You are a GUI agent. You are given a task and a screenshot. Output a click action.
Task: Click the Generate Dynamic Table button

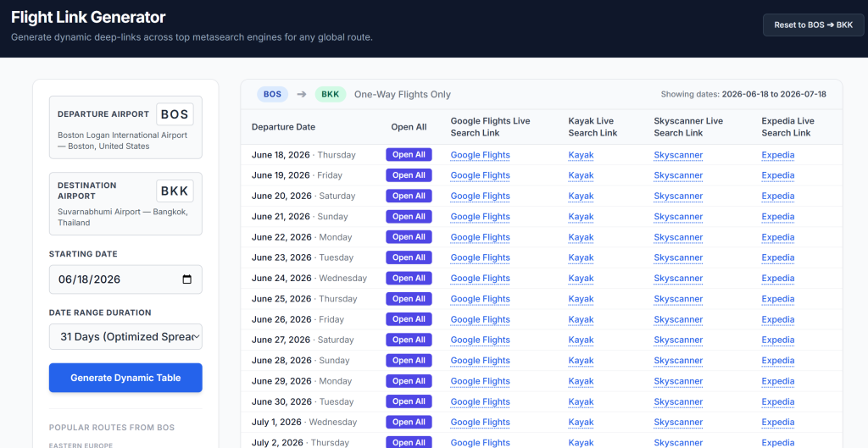pyautogui.click(x=125, y=378)
